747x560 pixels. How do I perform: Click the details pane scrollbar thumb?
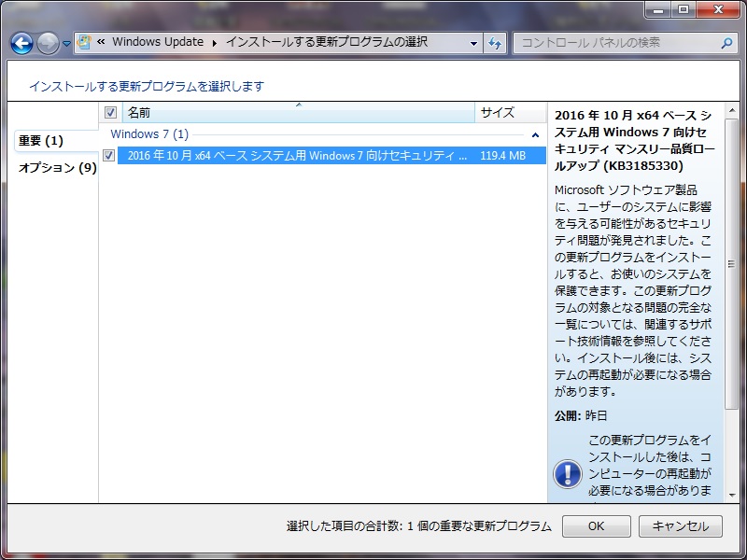[731, 264]
